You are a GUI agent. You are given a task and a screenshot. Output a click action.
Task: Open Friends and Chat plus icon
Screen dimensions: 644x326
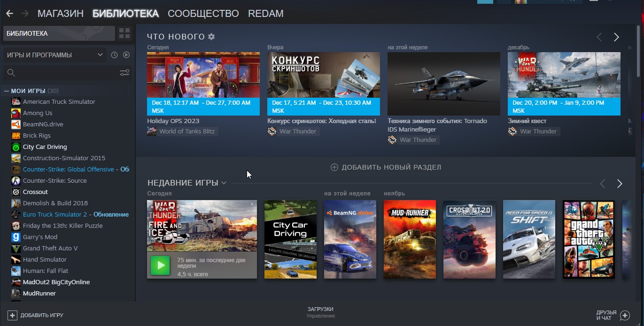(x=625, y=315)
